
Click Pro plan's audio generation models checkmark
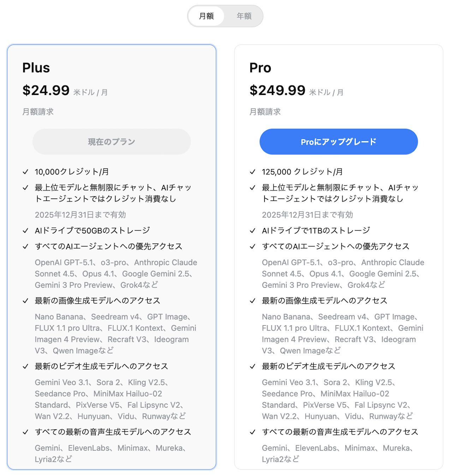tap(252, 432)
